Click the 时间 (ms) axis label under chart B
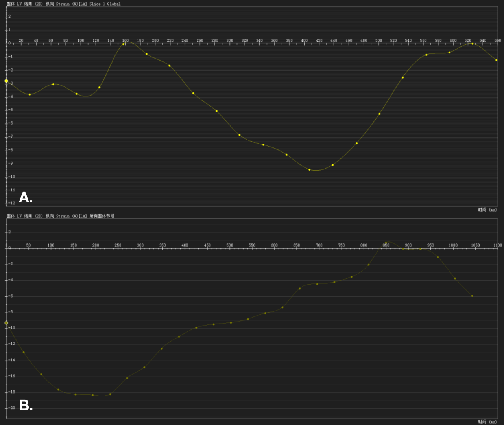This screenshot has width=504, height=425. (x=487, y=422)
